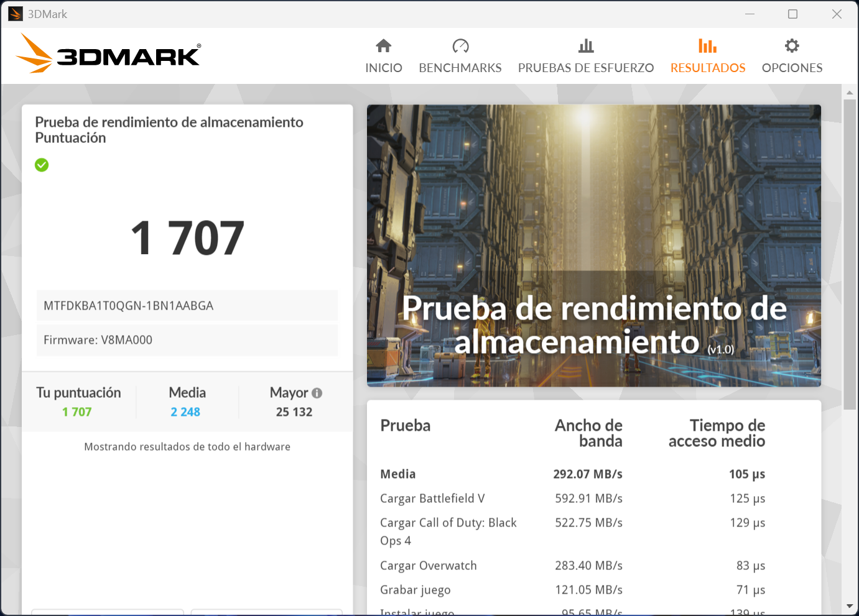859x616 pixels.
Task: Click the 105 µs average access time
Action: 747,474
